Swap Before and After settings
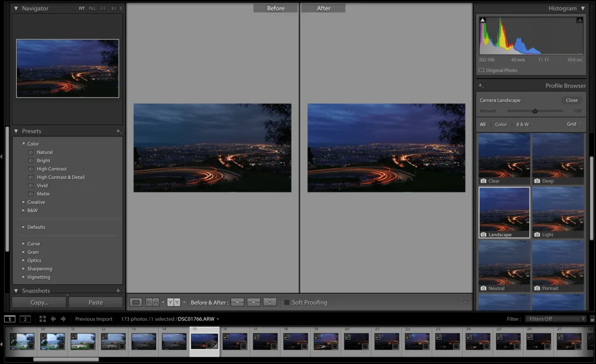 pos(270,302)
